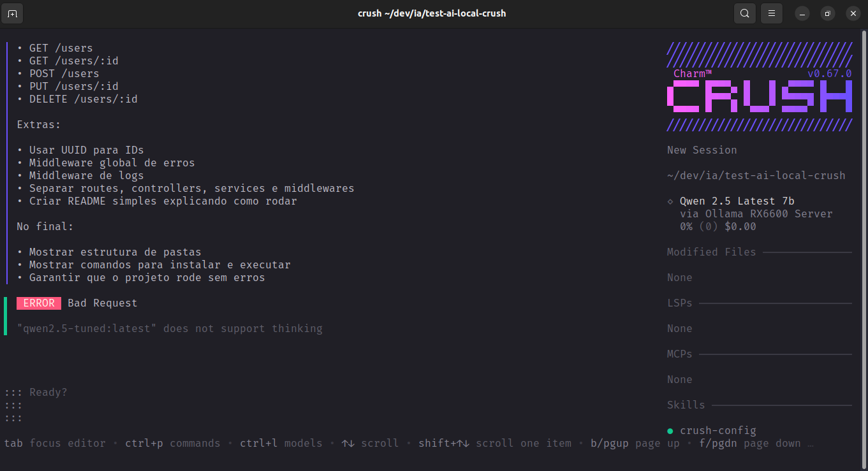Image resolution: width=868 pixels, height=471 pixels.
Task: Click the crush-config skill entry
Action: [x=718, y=431]
